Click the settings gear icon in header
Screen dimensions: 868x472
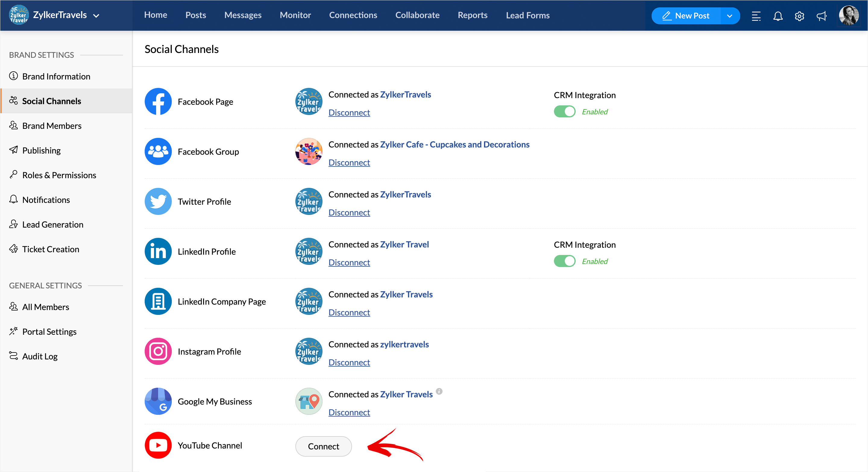(799, 16)
